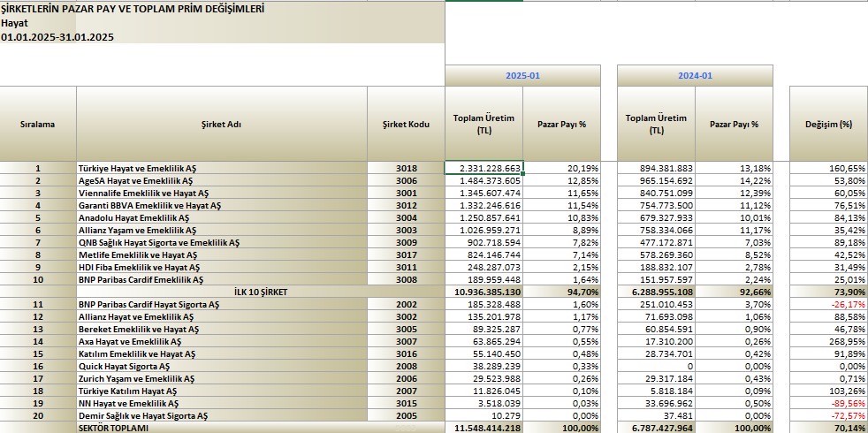
Task: Select 1.026.959.271 production cell
Action: click(x=483, y=230)
